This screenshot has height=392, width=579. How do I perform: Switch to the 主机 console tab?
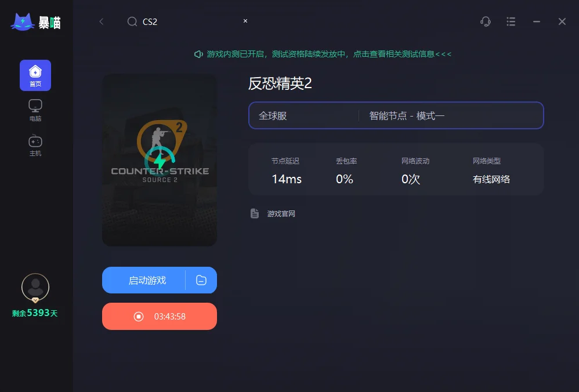click(x=35, y=146)
